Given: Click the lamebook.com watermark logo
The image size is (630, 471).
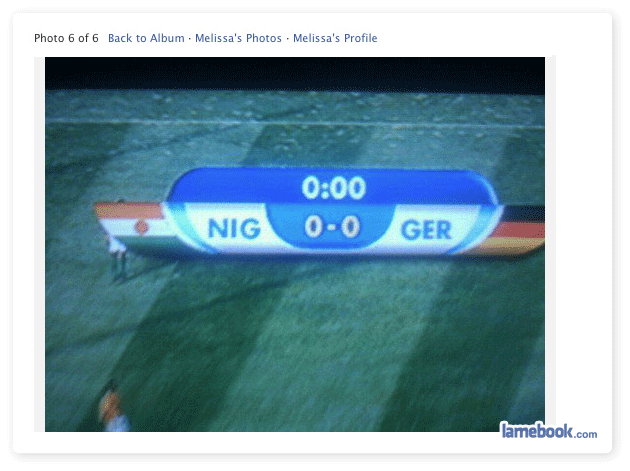Looking at the screenshot, I should 549,431.
